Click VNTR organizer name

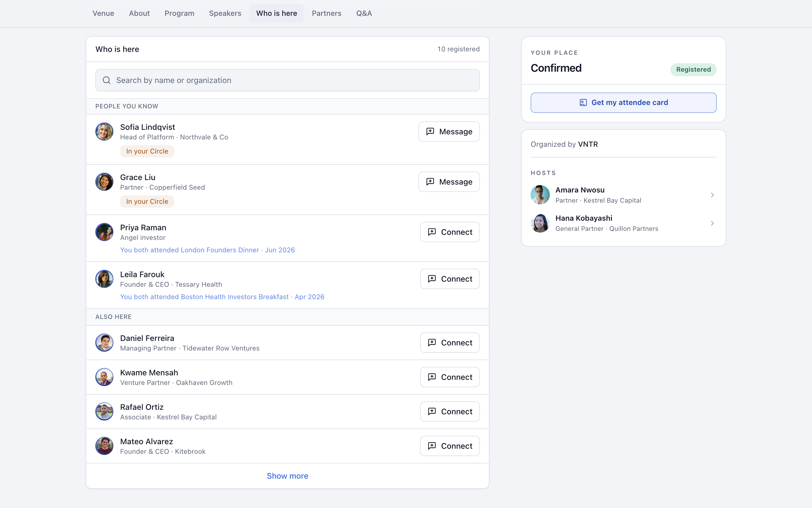588,144
